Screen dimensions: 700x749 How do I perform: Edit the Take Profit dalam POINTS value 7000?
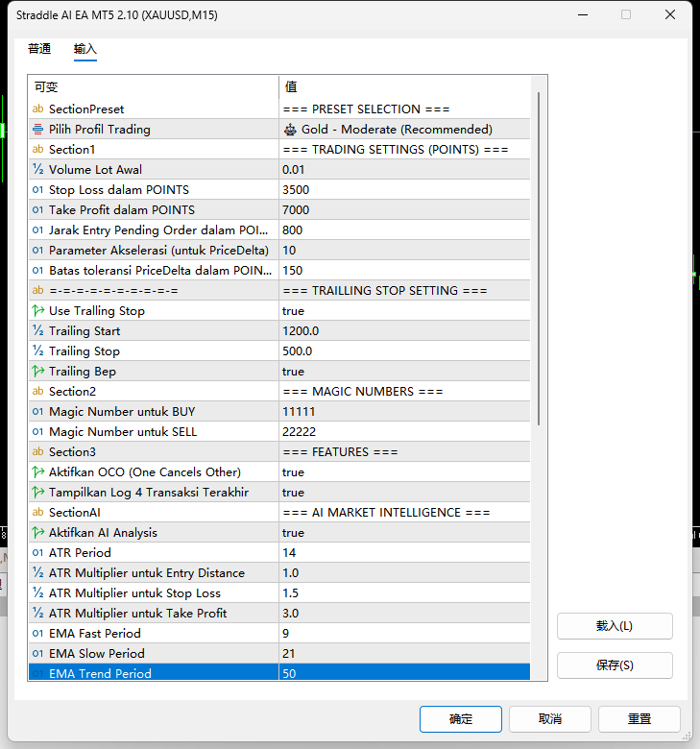click(404, 209)
